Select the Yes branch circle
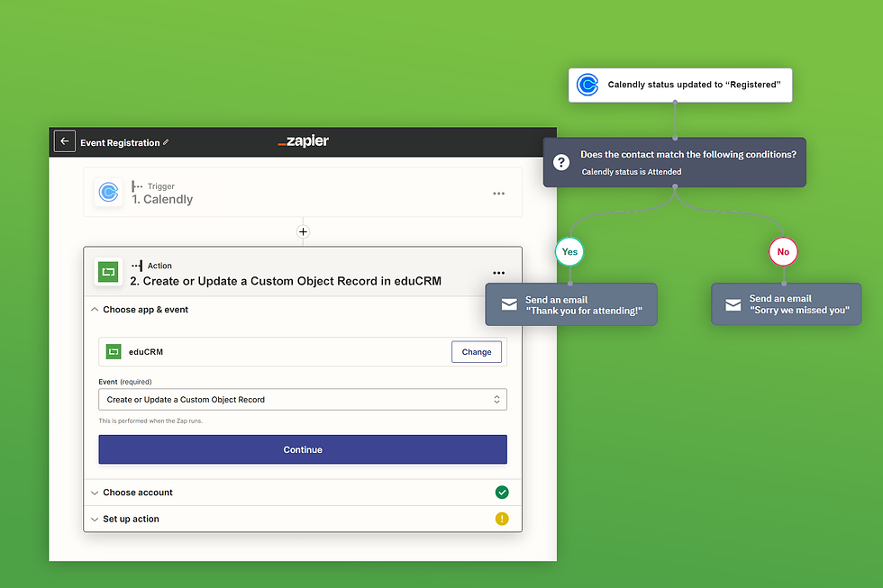The height and width of the screenshot is (588, 883). [x=569, y=251]
